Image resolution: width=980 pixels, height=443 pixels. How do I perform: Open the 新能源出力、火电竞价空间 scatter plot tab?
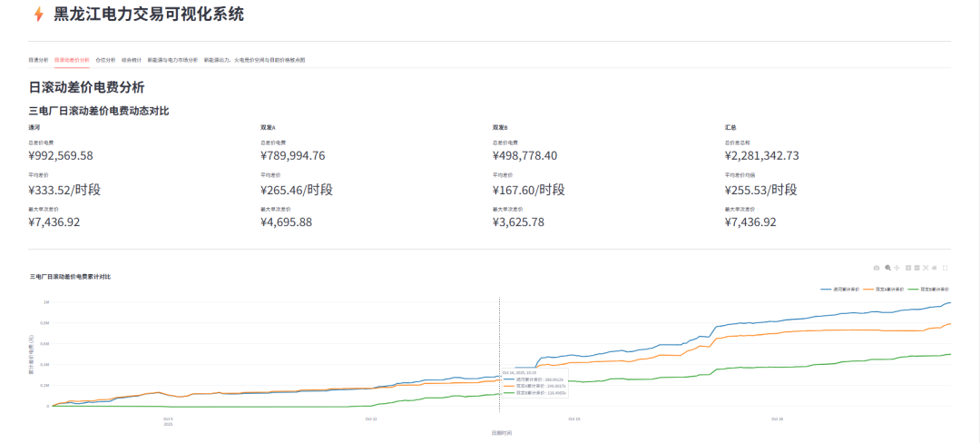[x=254, y=60]
